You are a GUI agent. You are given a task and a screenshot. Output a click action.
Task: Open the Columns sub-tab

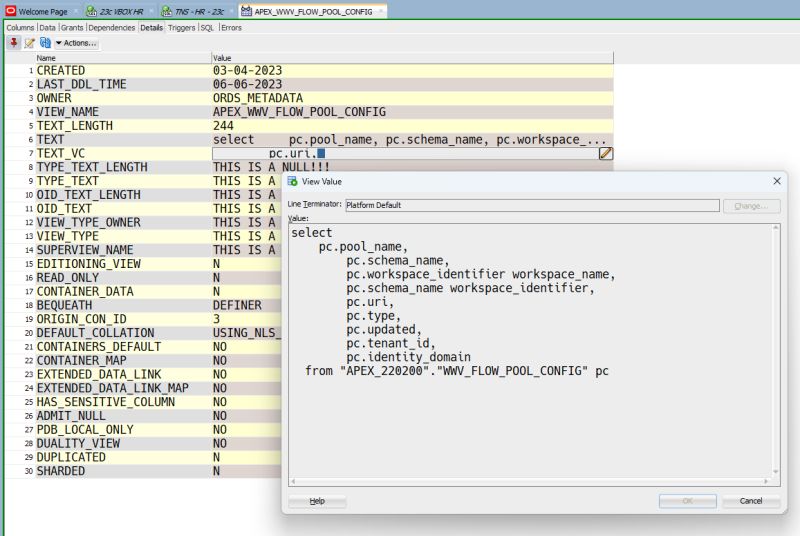20,28
